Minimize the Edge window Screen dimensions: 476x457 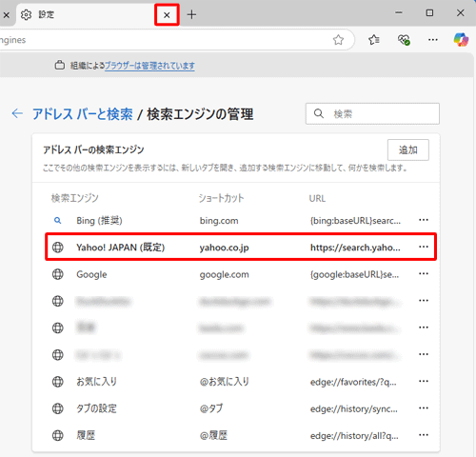coord(399,12)
